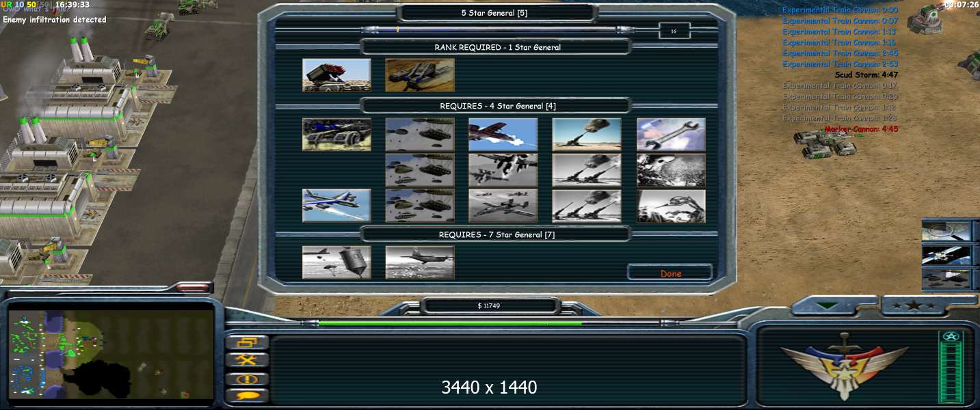980x410 pixels.
Task: Click the number 16 points field
Action: click(x=674, y=31)
